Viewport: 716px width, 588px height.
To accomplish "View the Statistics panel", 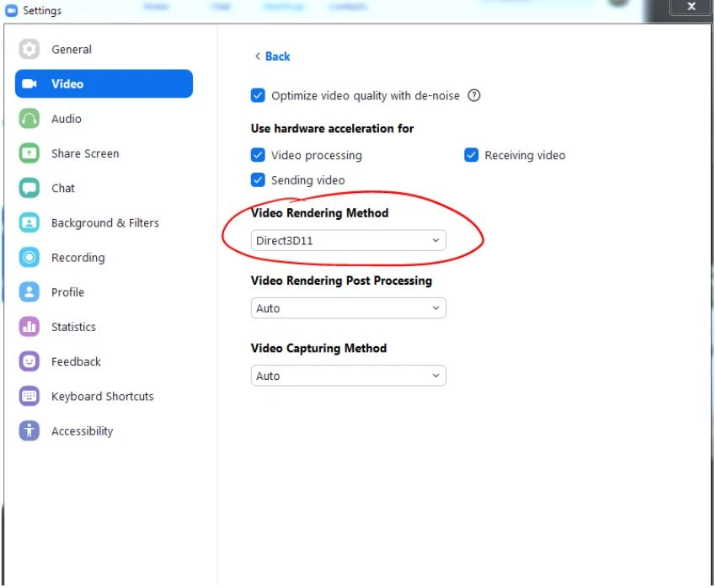I will coord(73,327).
